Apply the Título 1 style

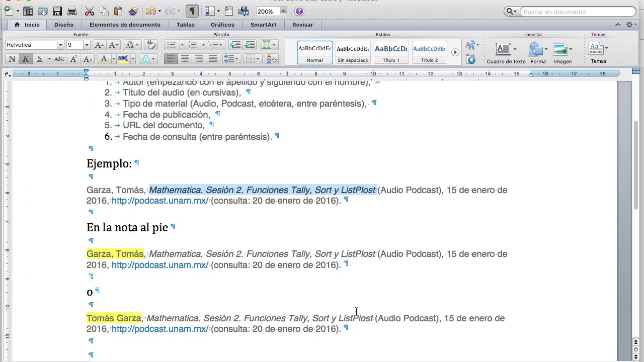[x=391, y=52]
